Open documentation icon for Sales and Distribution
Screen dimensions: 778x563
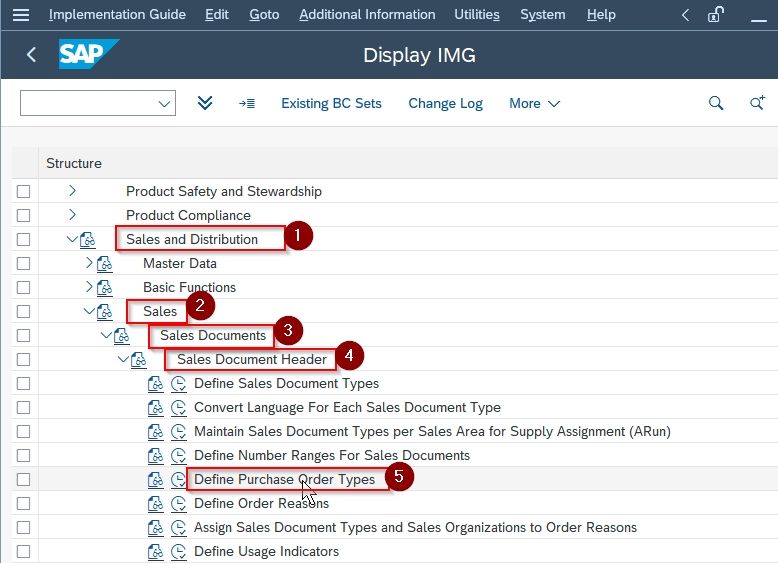coord(88,240)
